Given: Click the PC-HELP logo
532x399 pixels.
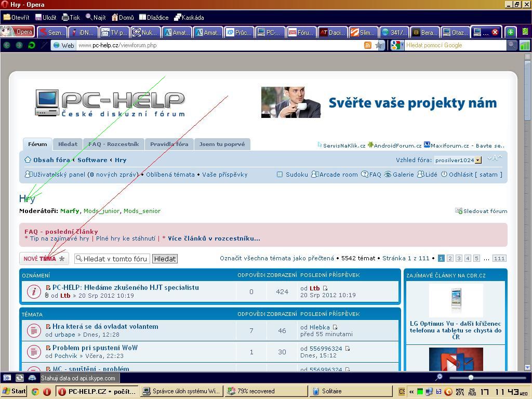Looking at the screenshot, I should coord(110,103).
